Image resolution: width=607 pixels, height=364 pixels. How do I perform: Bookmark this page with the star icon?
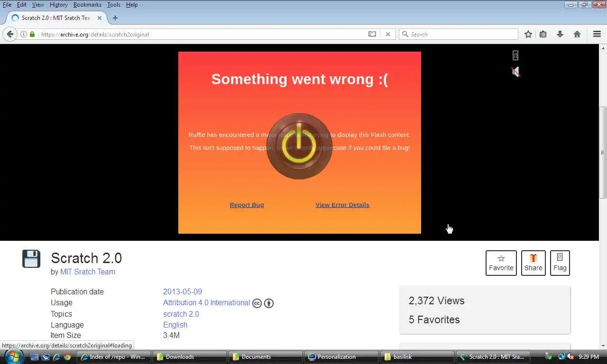coord(528,34)
